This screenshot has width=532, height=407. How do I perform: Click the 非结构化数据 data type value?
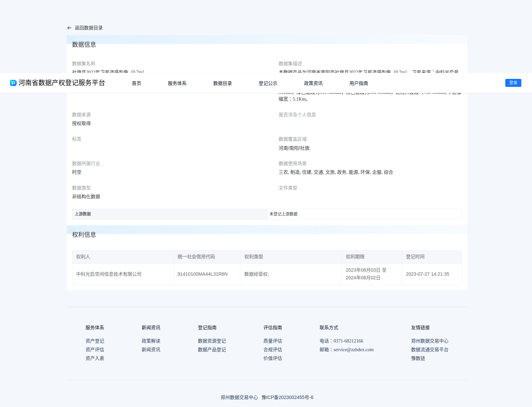click(x=86, y=196)
